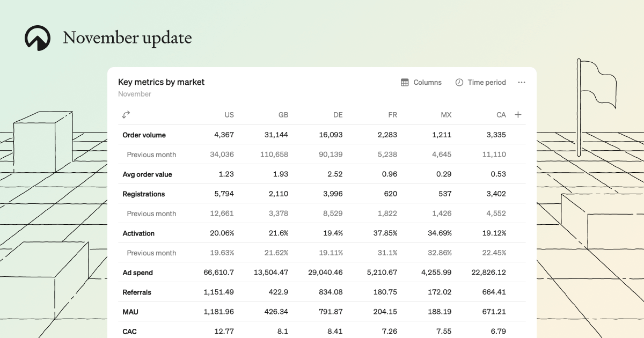Click the swap rows and columns icon
Image resolution: width=644 pixels, height=338 pixels.
126,115
